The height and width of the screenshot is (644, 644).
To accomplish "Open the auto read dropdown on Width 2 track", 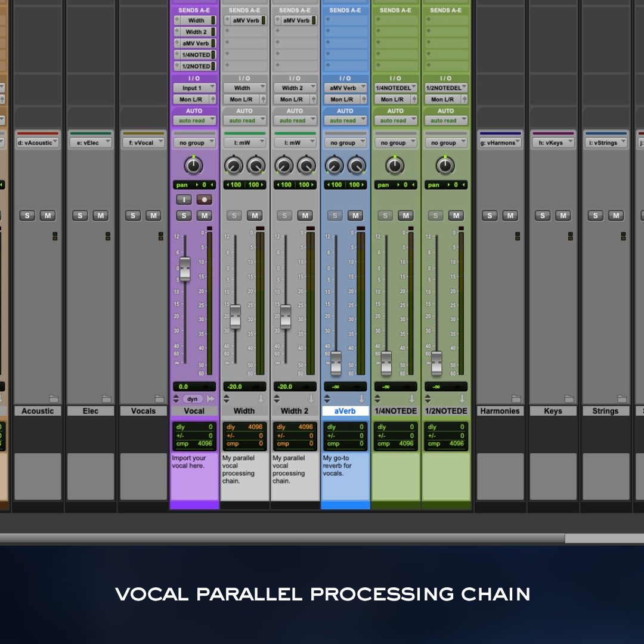I will [x=295, y=120].
